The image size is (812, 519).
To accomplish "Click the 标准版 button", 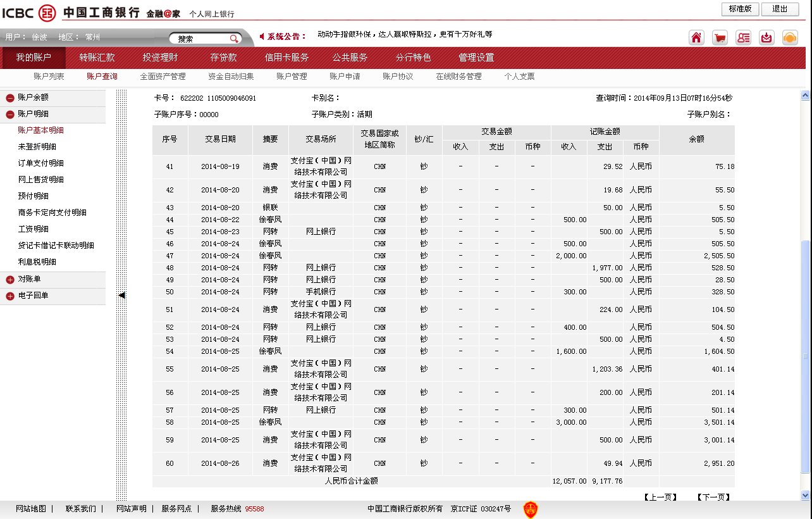I will coord(740,9).
